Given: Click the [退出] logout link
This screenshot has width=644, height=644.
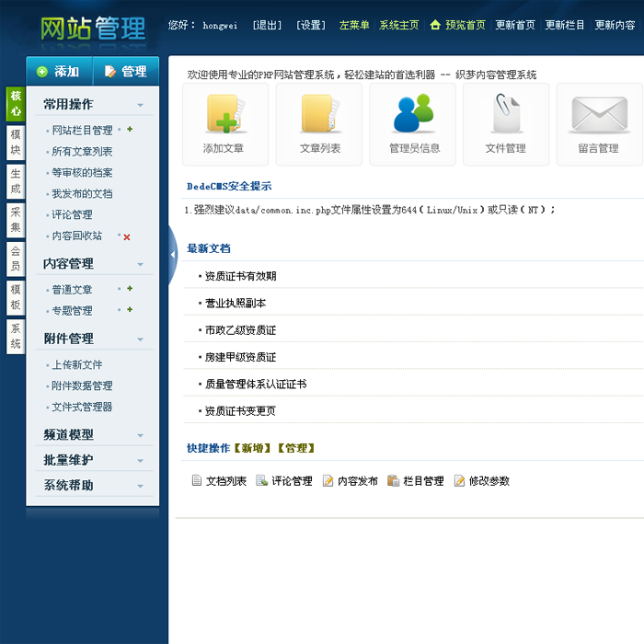Looking at the screenshot, I should pos(267,25).
